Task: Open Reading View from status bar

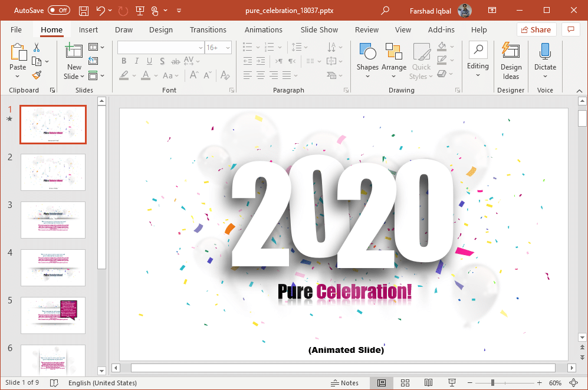Action: pyautogui.click(x=429, y=383)
